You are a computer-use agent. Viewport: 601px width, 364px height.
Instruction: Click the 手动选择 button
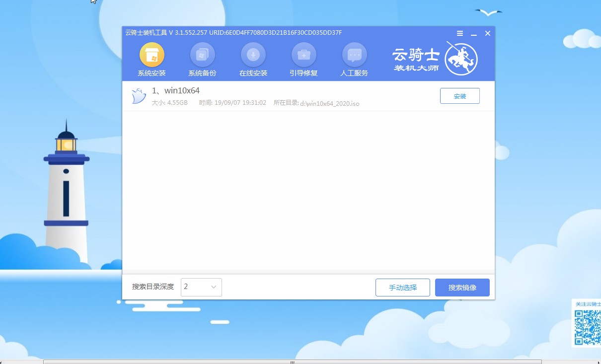(x=402, y=287)
